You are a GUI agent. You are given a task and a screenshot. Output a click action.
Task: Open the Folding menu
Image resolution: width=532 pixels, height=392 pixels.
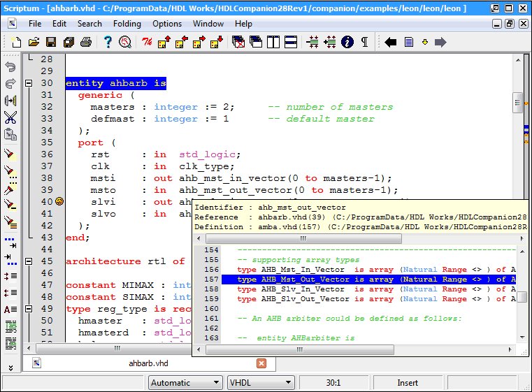[127, 23]
